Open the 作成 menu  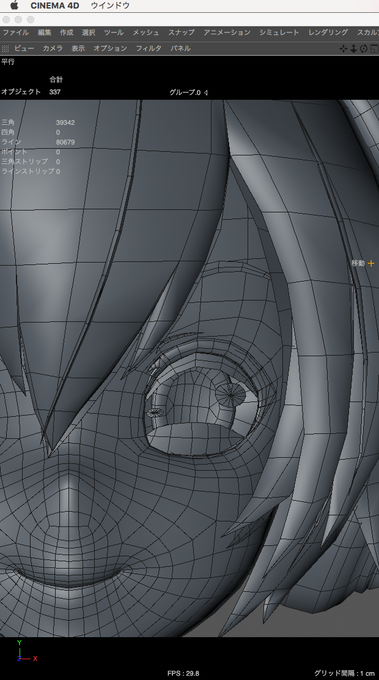(66, 33)
